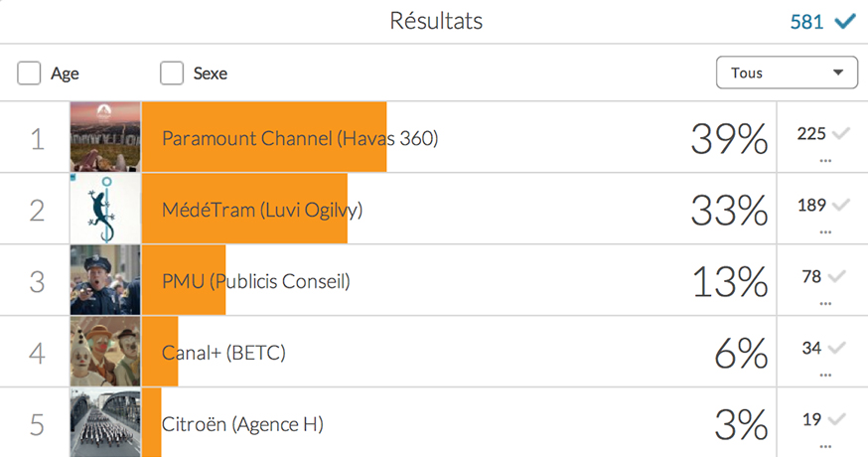
Task: Open the ellipsis menu under 189 votes
Action: click(825, 232)
